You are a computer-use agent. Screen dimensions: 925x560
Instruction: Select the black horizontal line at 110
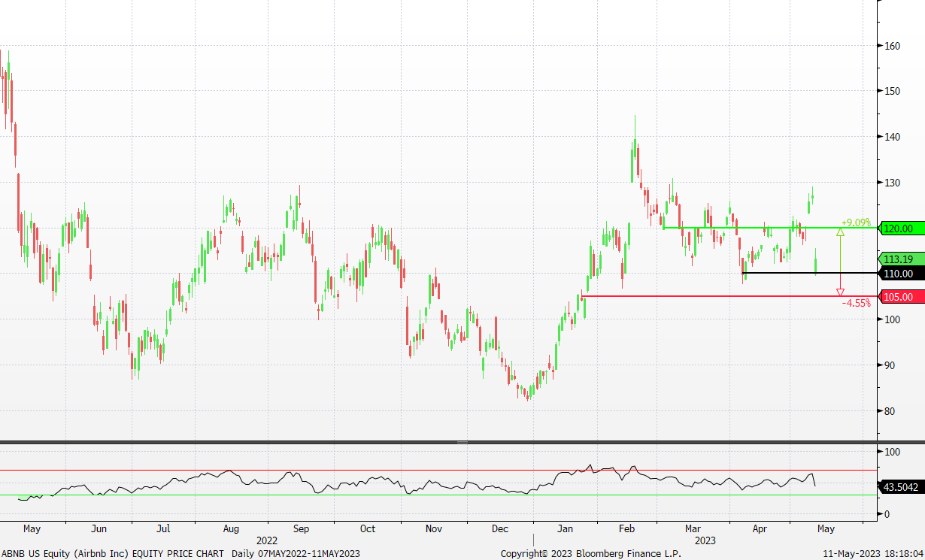(x=811, y=273)
